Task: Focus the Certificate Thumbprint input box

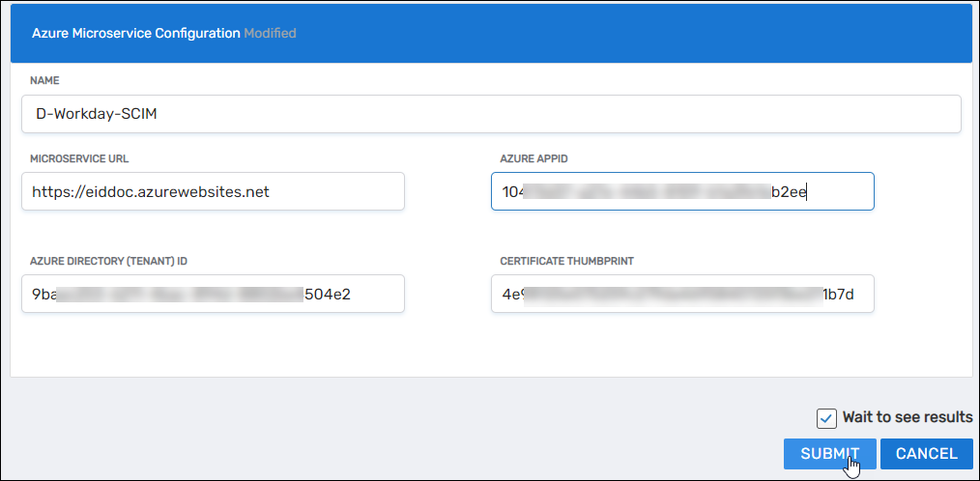Action: tap(681, 295)
